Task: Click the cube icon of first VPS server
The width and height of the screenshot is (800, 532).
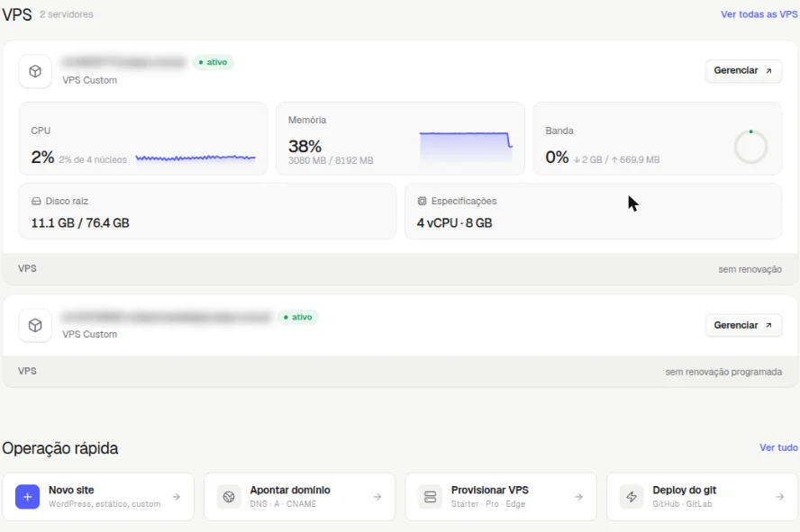Action: [x=35, y=71]
